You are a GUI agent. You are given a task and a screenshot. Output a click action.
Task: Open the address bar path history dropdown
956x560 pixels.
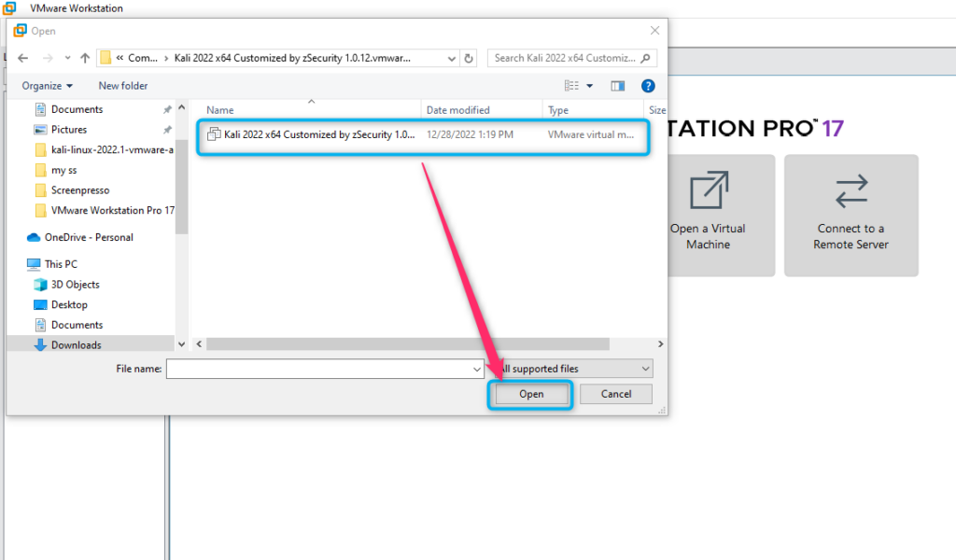click(x=450, y=58)
